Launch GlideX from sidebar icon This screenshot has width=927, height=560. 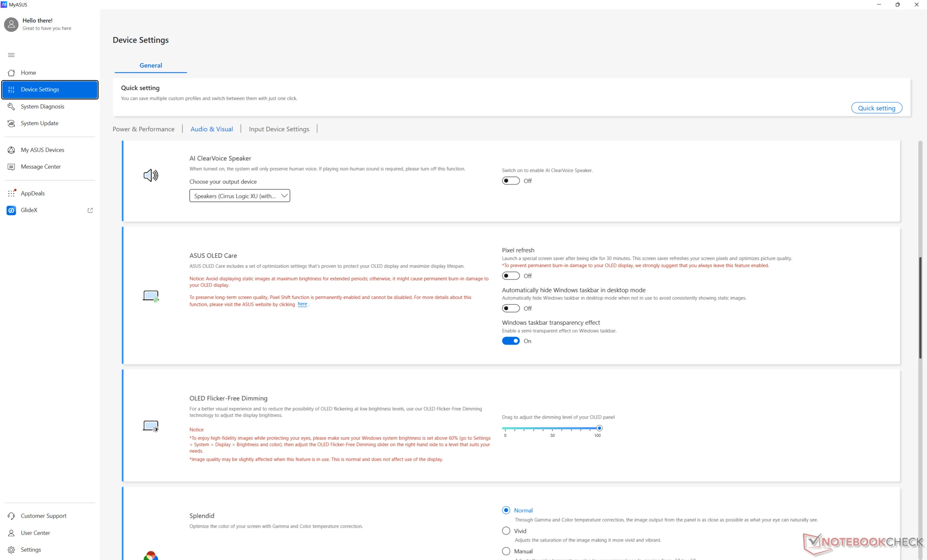click(x=11, y=210)
